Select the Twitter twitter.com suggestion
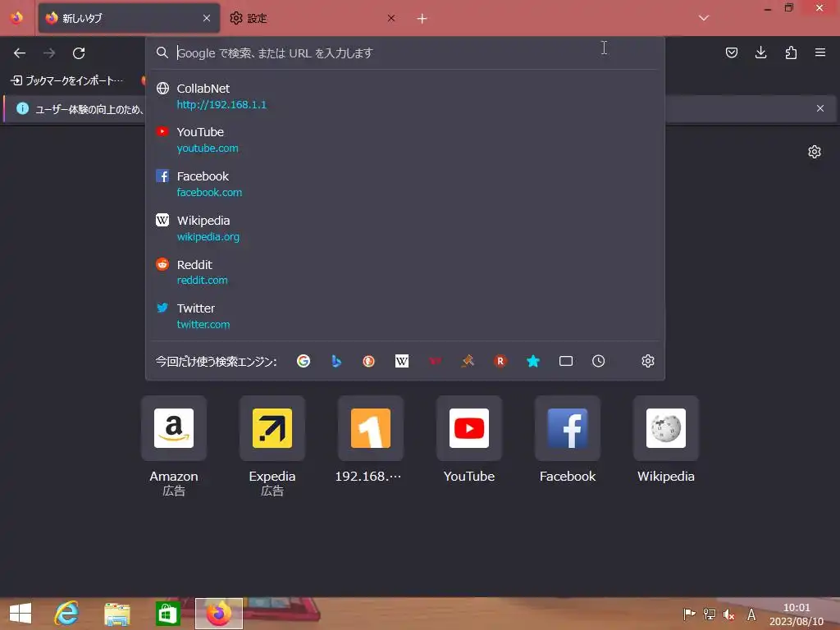Screen dimensions: 840x630 [405, 316]
